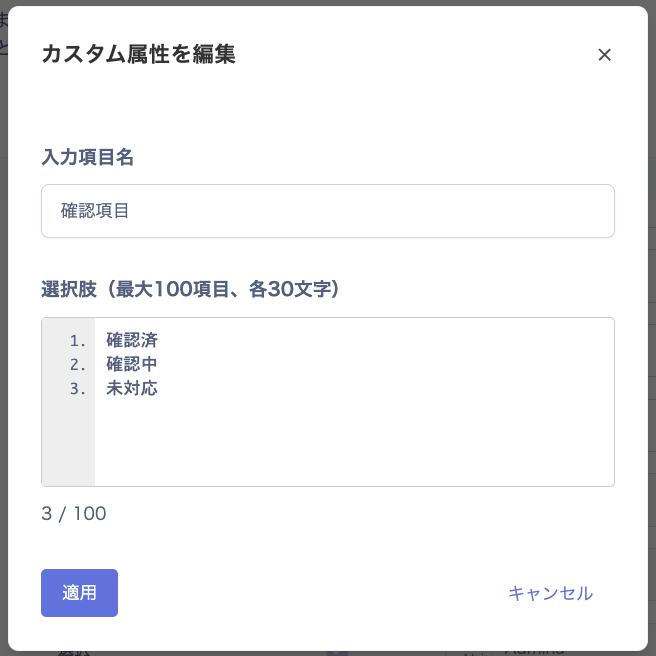This screenshot has width=656, height=656.
Task: Click the 3 / 100 item counter
Action: [74, 514]
